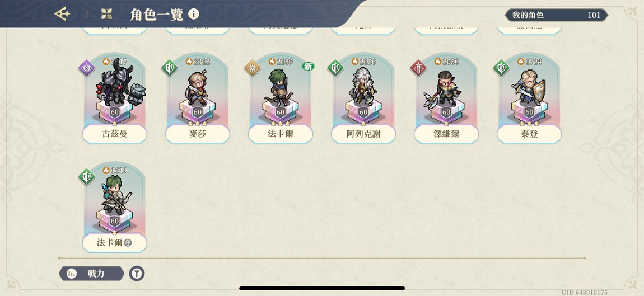Click purple class badge on 古茲曼

(87, 68)
